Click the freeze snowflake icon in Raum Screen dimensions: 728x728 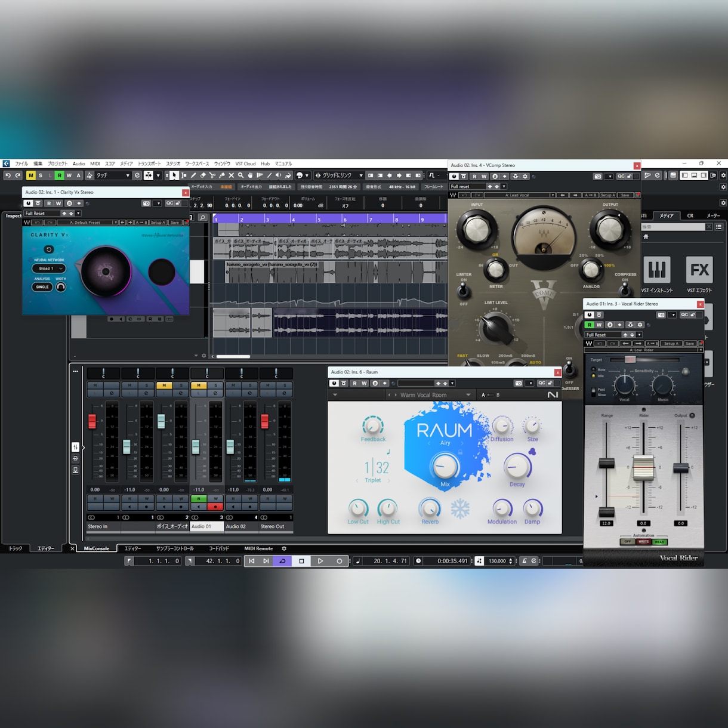click(459, 509)
